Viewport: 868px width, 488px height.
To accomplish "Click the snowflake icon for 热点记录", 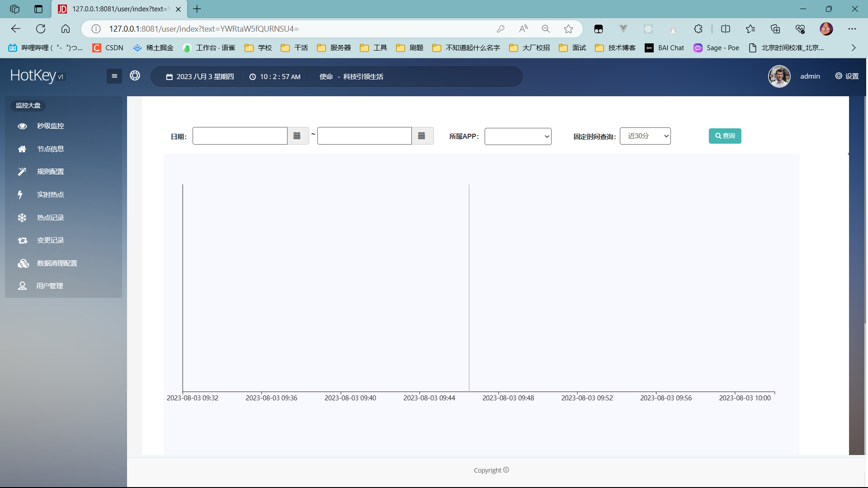I will (22, 218).
